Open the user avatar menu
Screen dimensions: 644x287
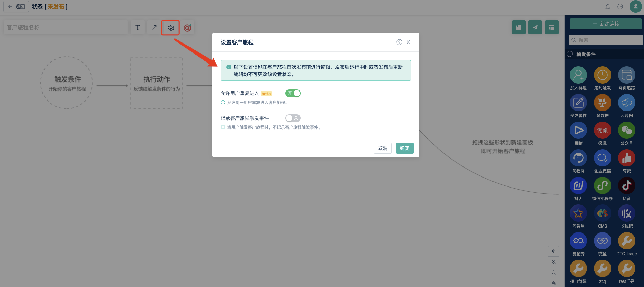click(x=636, y=7)
